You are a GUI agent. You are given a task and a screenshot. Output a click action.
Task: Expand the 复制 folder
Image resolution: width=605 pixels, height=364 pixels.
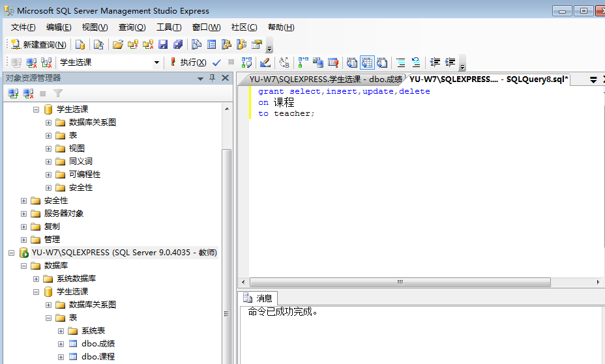click(x=24, y=227)
